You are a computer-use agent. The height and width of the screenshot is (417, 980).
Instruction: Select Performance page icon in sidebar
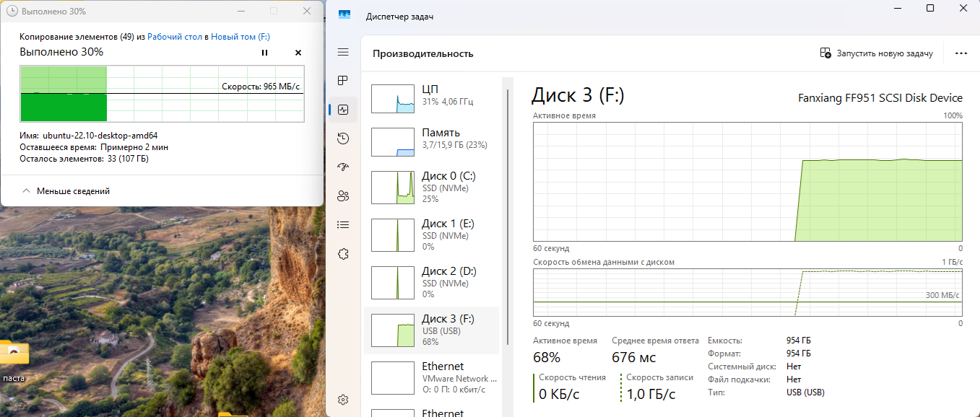(x=343, y=110)
